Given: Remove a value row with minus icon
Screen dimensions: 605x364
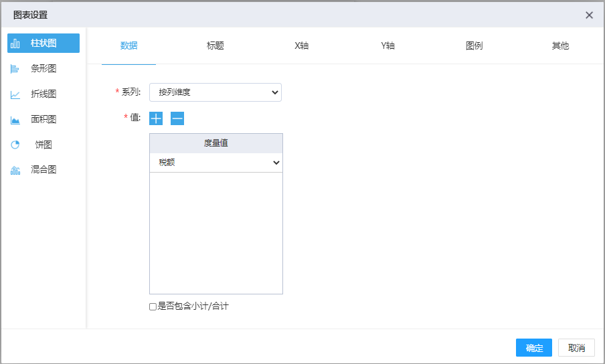Looking at the screenshot, I should click(177, 118).
